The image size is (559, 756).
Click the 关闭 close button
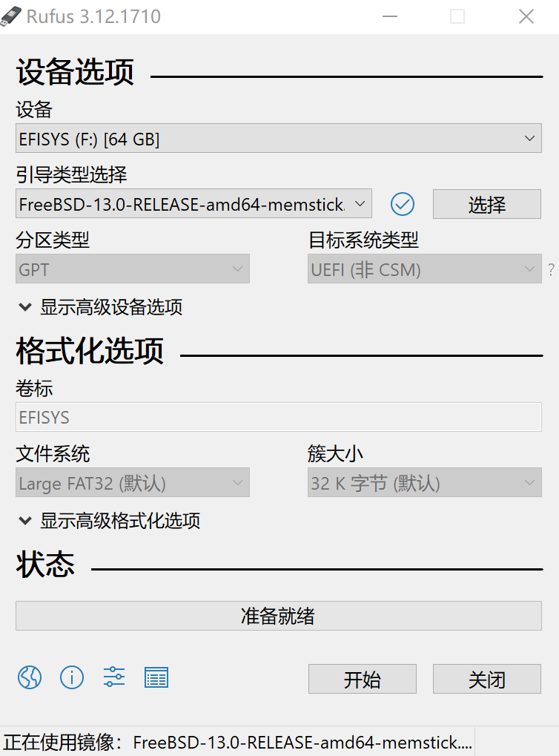click(486, 678)
